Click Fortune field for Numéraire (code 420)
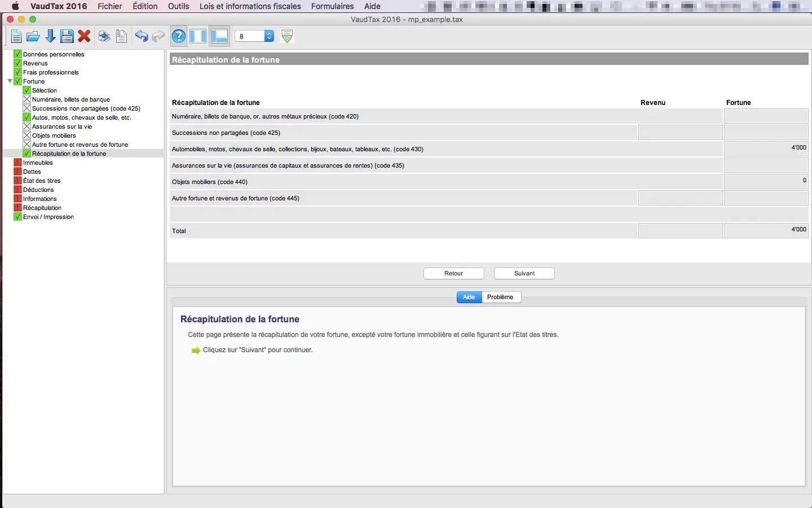 click(x=766, y=116)
